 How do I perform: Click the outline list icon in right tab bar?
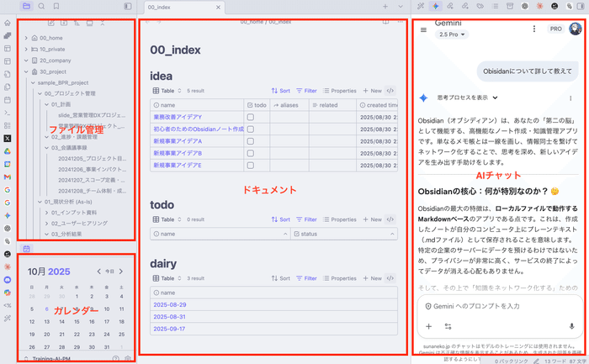click(495, 6)
